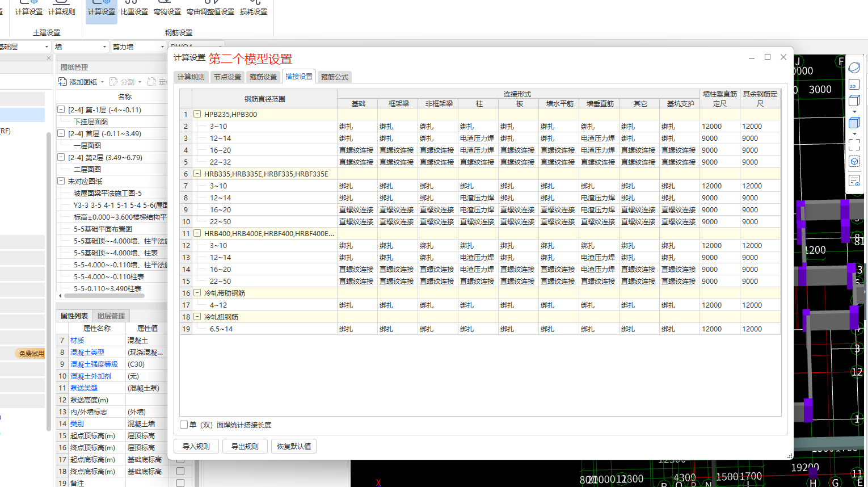The height and width of the screenshot is (487, 868).
Task: Tick 单（双）面焊统计搭接长度 checkbox
Action: (x=184, y=425)
